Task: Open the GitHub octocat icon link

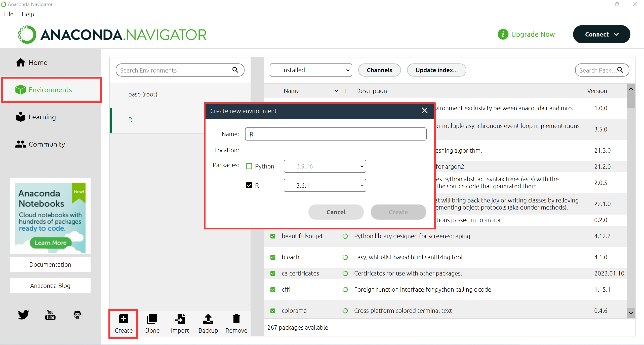Action: [x=77, y=315]
